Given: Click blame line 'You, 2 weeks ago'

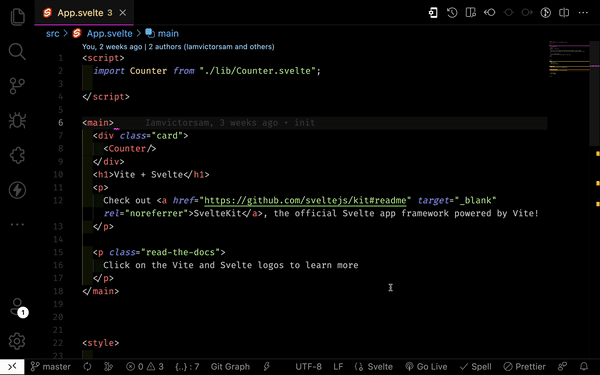Looking at the screenshot, I should pos(112,47).
